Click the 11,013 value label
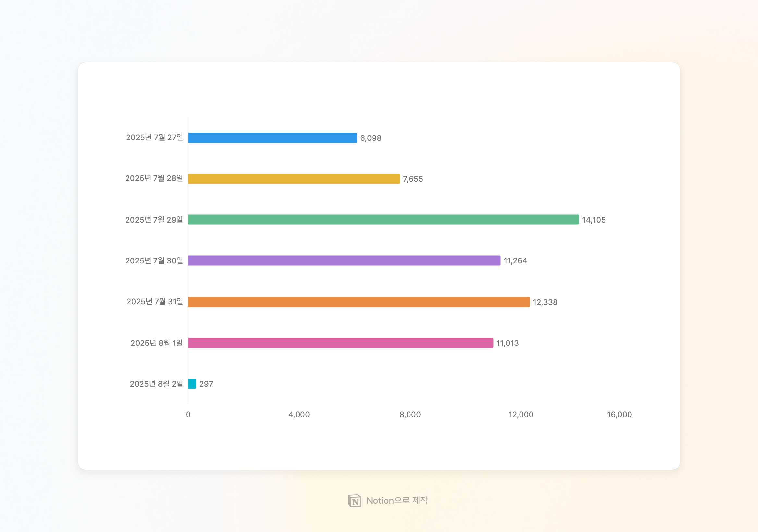 click(507, 343)
